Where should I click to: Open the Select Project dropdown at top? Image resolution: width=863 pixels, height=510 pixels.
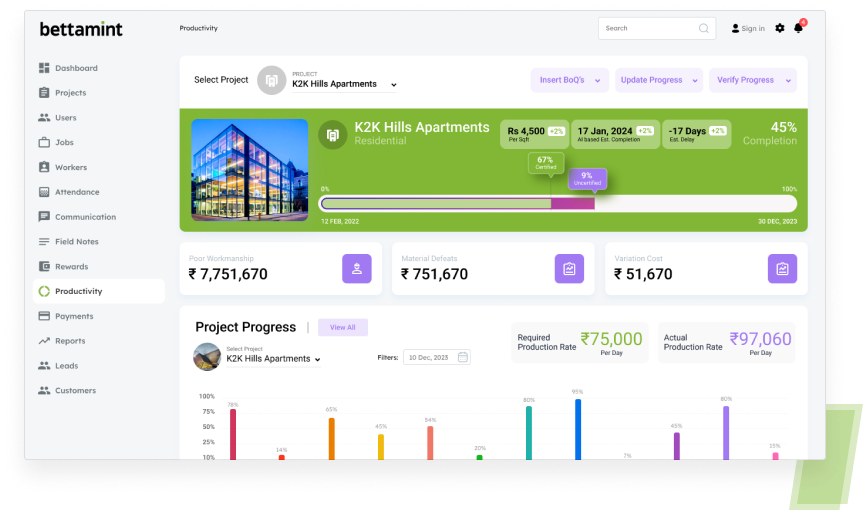click(344, 84)
